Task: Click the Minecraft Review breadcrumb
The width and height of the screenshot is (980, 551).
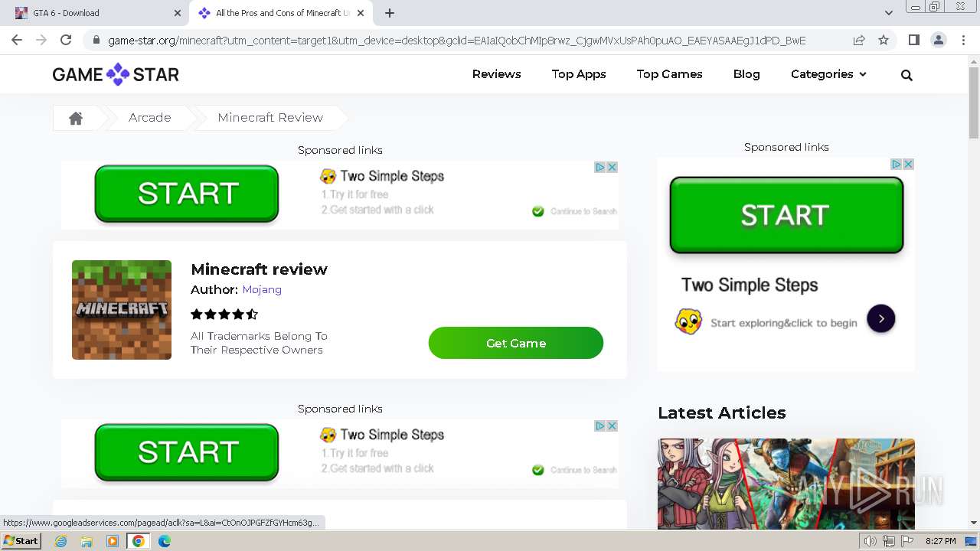Action: (x=270, y=117)
